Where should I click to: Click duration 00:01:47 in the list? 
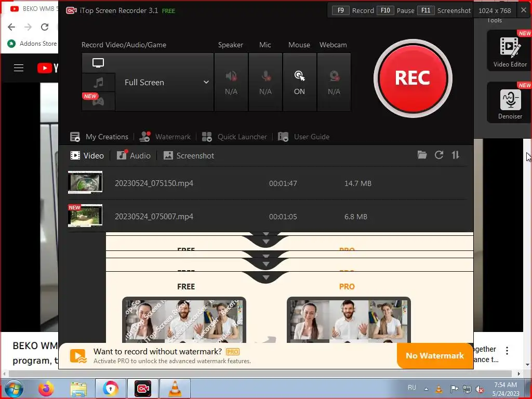pyautogui.click(x=283, y=183)
